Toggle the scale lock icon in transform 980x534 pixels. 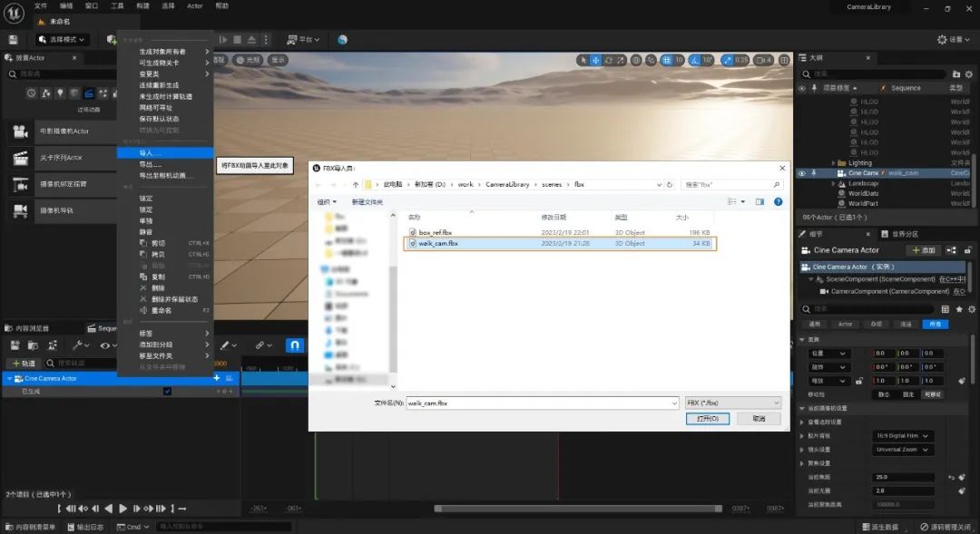point(859,381)
